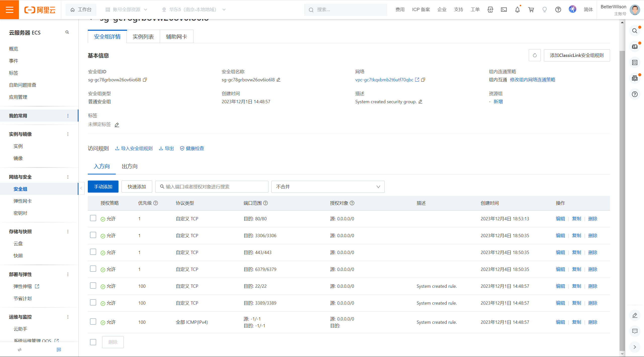This screenshot has width=644, height=357.
Task: Open the vpc-gc7tkqxbmb2t6utf70qbc network link
Action: [384, 80]
